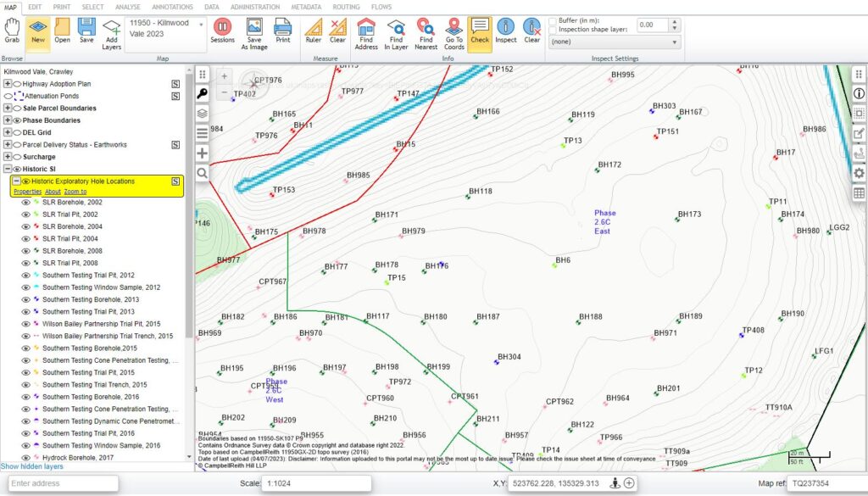
Task: Click S button on Historic Exploratory Hole
Action: (175, 181)
